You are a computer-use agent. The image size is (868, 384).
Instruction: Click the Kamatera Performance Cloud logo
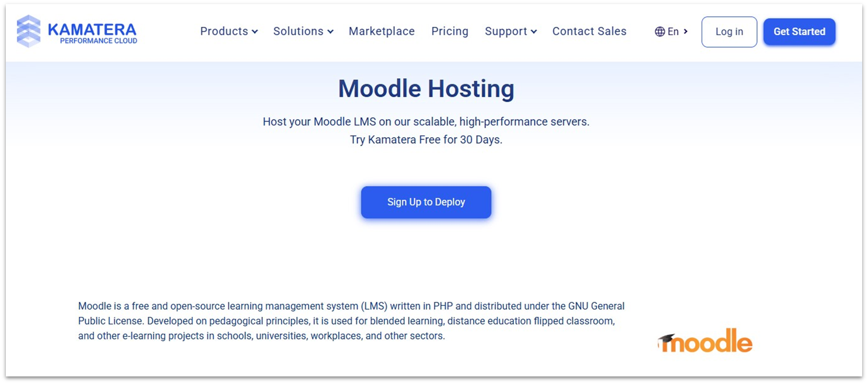(x=77, y=32)
